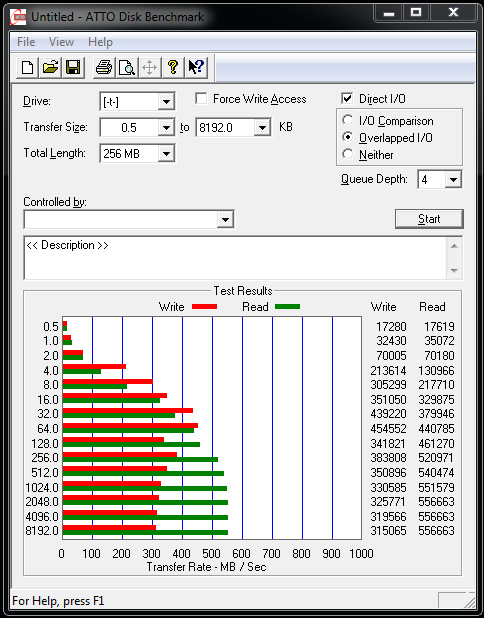Click the write value 213614
The height and width of the screenshot is (618, 484).
388,370
